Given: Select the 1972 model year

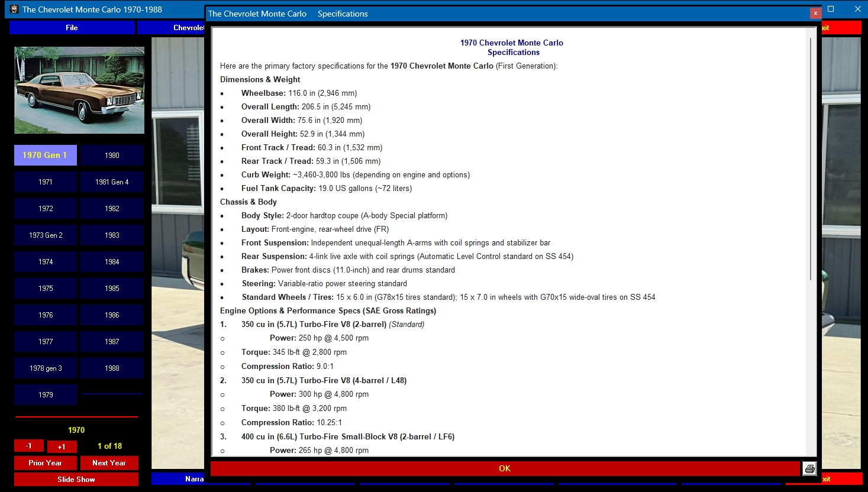Looking at the screenshot, I should point(46,209).
